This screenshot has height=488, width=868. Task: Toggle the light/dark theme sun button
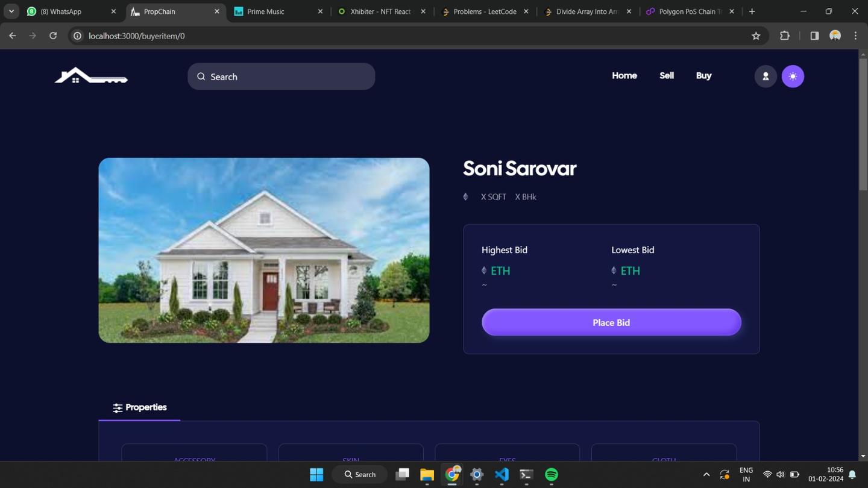point(793,76)
